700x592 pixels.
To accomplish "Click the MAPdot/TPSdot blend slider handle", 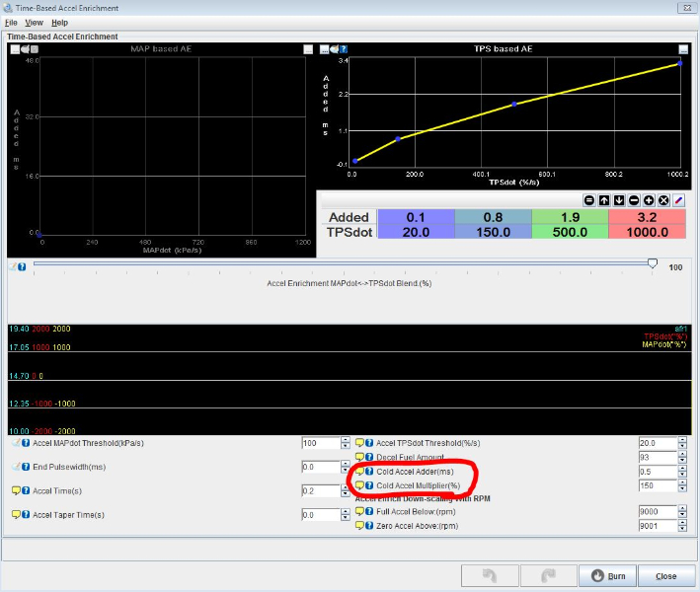I will coord(653,263).
